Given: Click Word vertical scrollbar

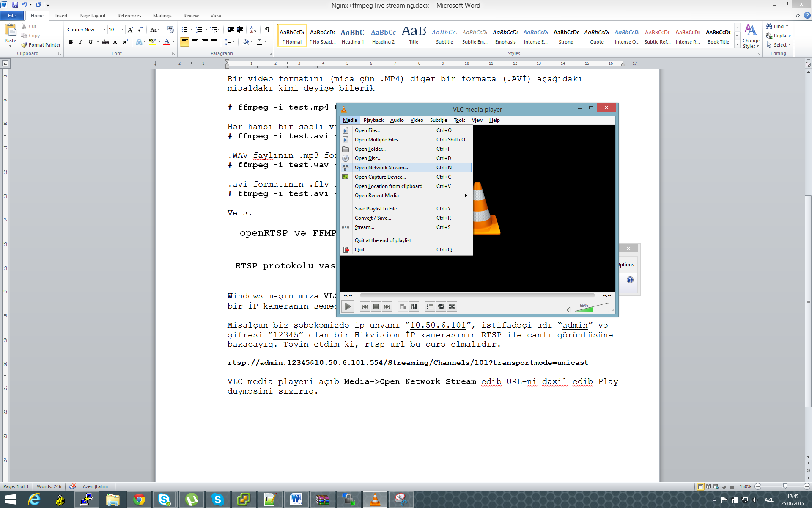Looking at the screenshot, I should click(x=808, y=301).
